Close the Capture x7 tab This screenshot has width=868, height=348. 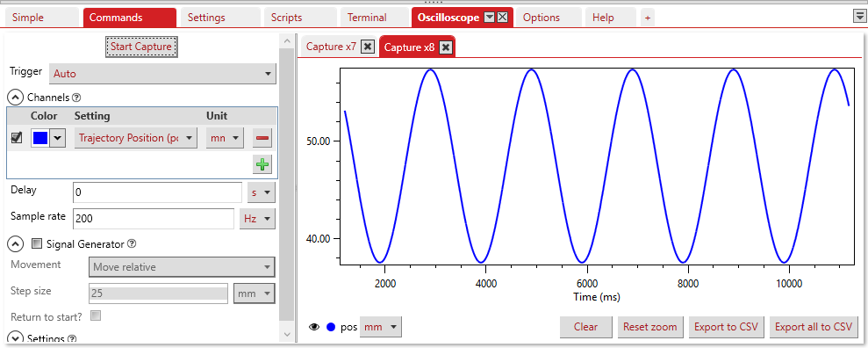point(368,47)
